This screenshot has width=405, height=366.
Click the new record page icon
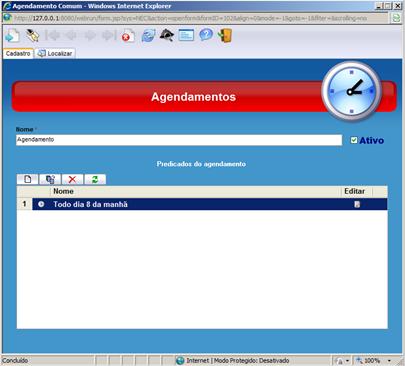[x=12, y=36]
